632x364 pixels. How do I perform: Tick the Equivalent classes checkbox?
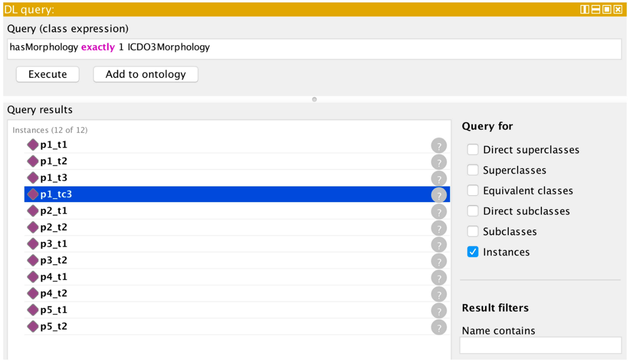[472, 190]
